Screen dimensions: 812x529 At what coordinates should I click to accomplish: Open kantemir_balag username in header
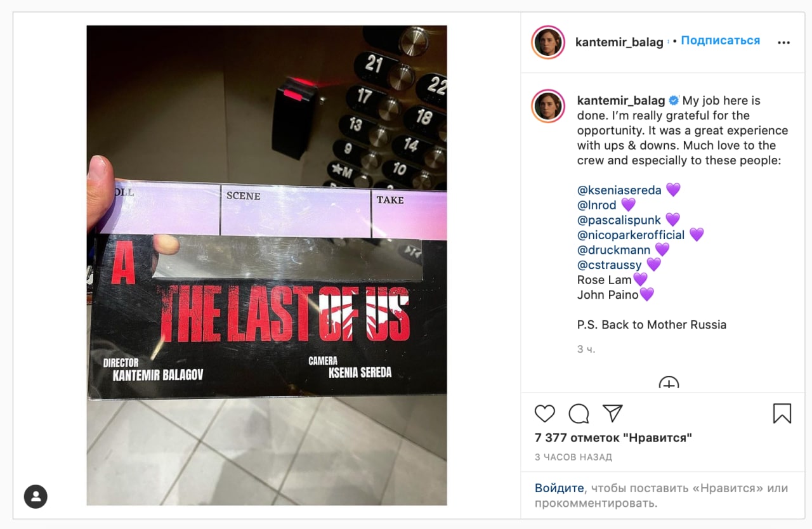619,42
